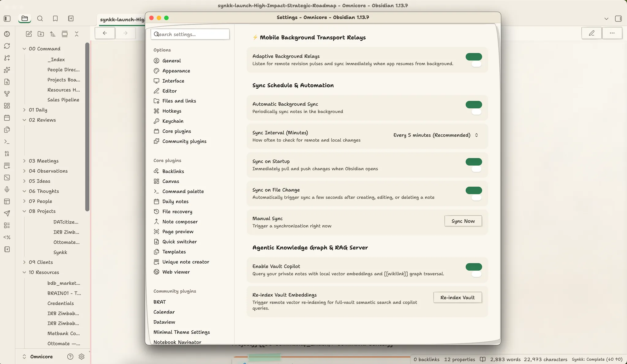Open command palette ribbon icon
Screen dimensions: 627x364
[x=7, y=142]
